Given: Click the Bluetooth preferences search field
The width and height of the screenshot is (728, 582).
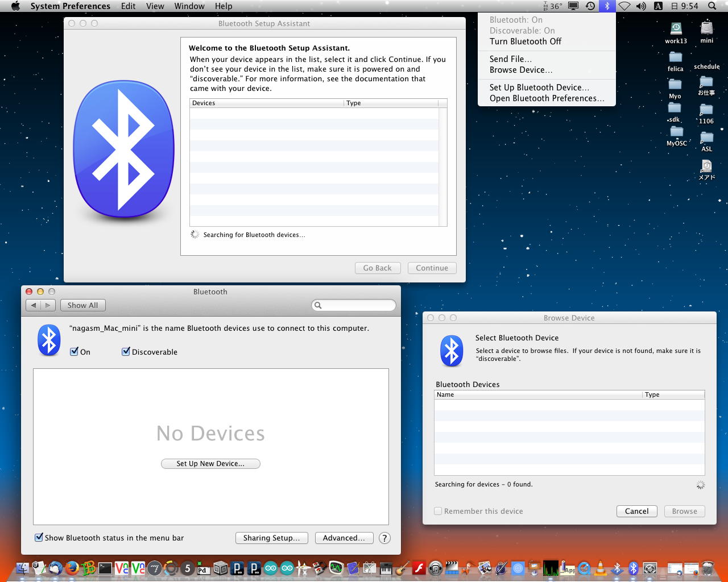Looking at the screenshot, I should tap(354, 305).
